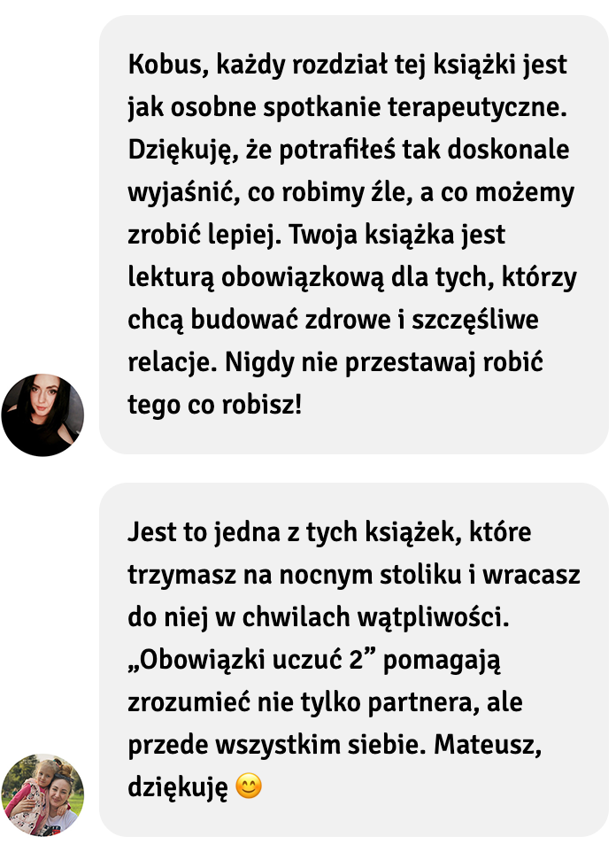Viewport: 616px width, 852px height.
Task: Open the dark-haired woman's profile avatar
Action: click(x=42, y=414)
